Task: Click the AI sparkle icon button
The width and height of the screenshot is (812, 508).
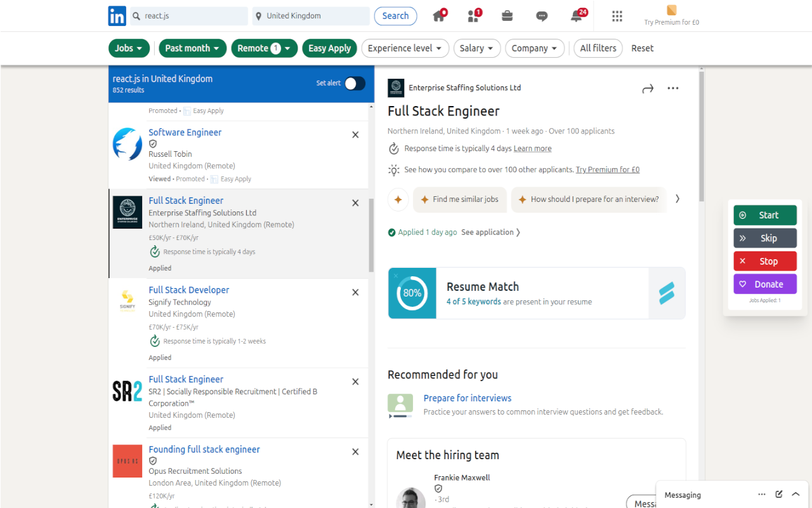Action: coord(398,199)
